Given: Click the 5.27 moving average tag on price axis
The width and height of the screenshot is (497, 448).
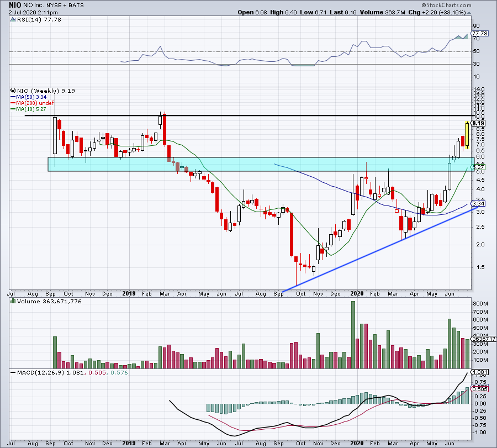Looking at the screenshot, I should click(x=478, y=167).
